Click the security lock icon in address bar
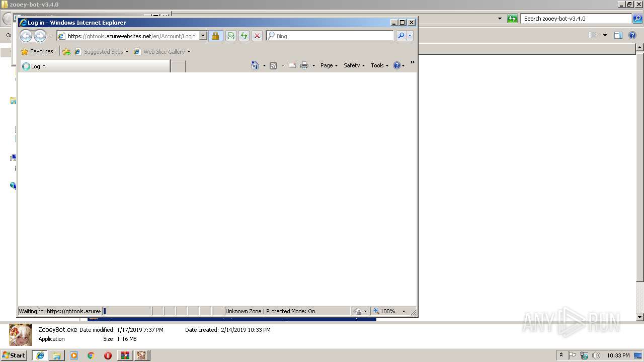Viewport: 644px width, 362px height. tap(215, 36)
